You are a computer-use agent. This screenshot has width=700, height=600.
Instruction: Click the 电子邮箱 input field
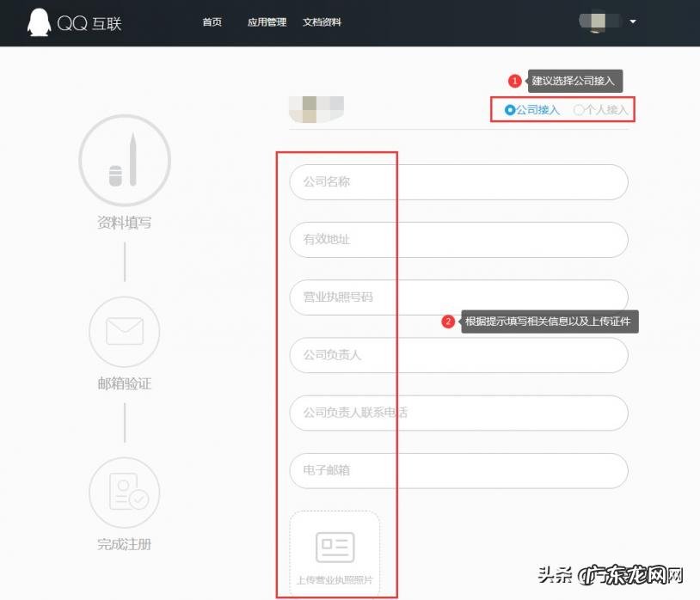(457, 470)
